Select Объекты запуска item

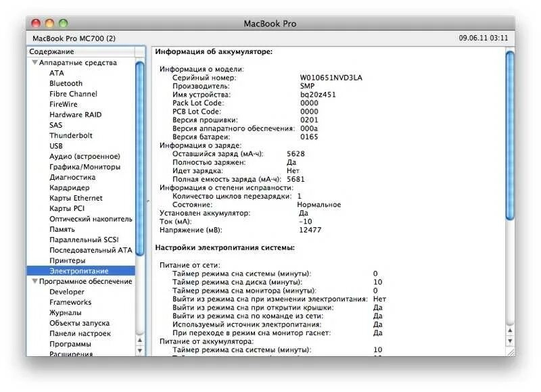coord(79,323)
